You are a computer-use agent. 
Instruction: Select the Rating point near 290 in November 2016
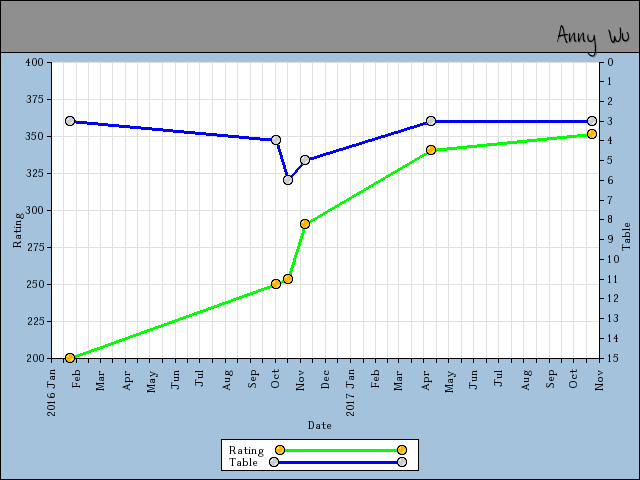(305, 224)
